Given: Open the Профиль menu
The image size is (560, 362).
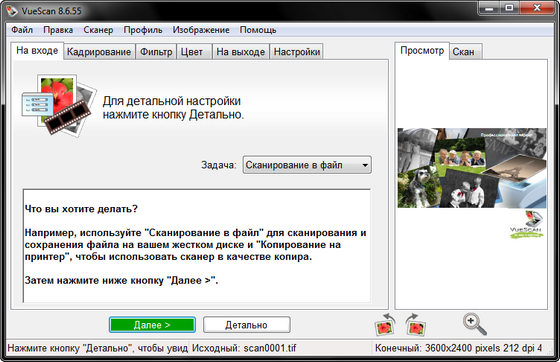Looking at the screenshot, I should point(143,30).
